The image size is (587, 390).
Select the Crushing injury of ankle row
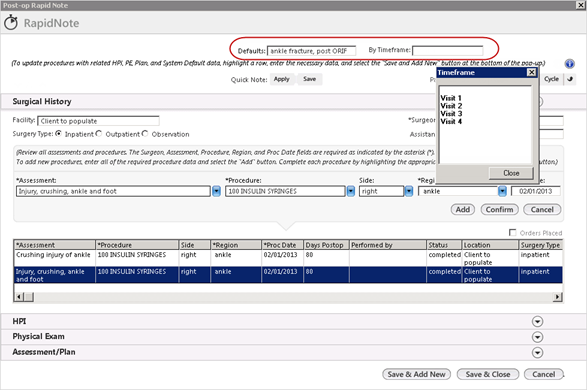(x=288, y=258)
